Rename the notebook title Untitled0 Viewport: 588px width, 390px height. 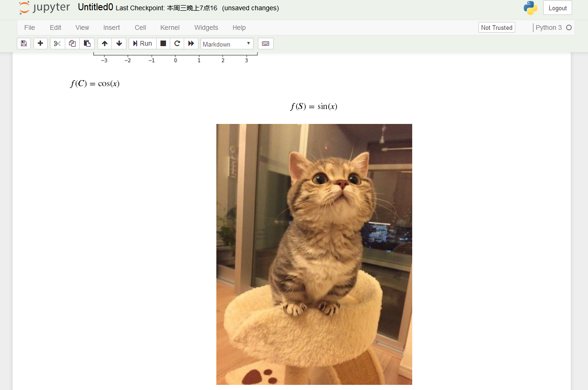pyautogui.click(x=96, y=7)
